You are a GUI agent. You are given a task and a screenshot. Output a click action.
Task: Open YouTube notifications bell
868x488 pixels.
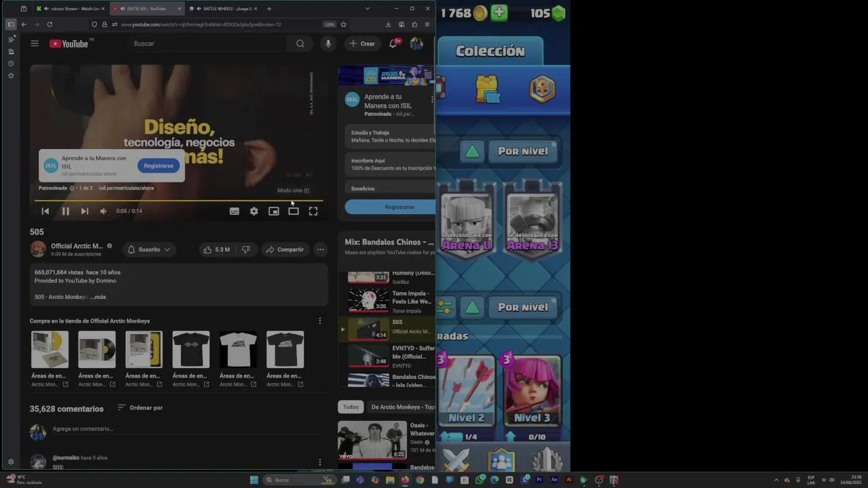click(393, 43)
